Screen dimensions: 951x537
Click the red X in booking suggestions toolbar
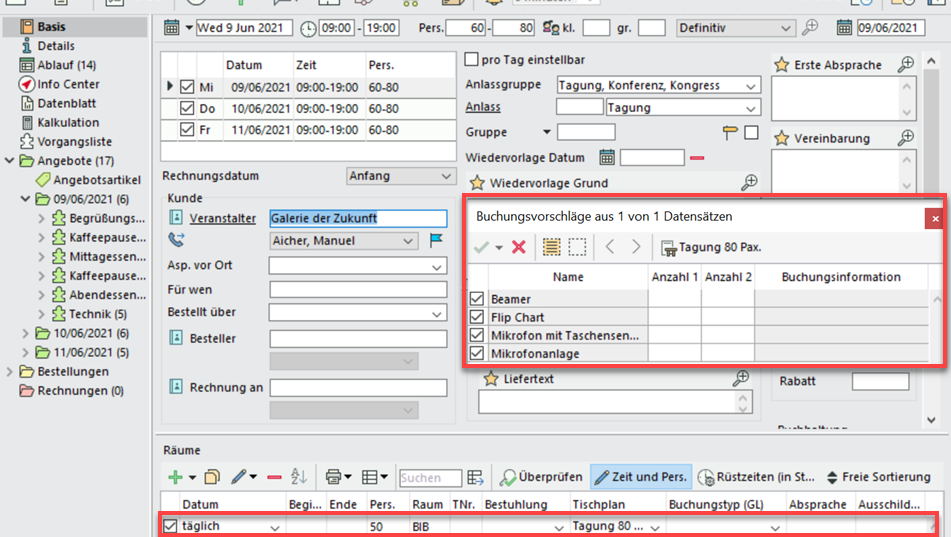[x=518, y=247]
